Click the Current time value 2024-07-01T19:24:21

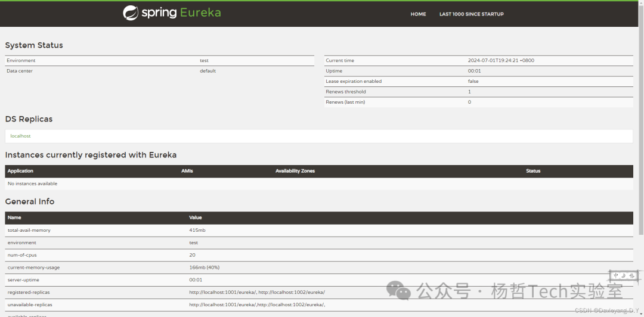(501, 60)
